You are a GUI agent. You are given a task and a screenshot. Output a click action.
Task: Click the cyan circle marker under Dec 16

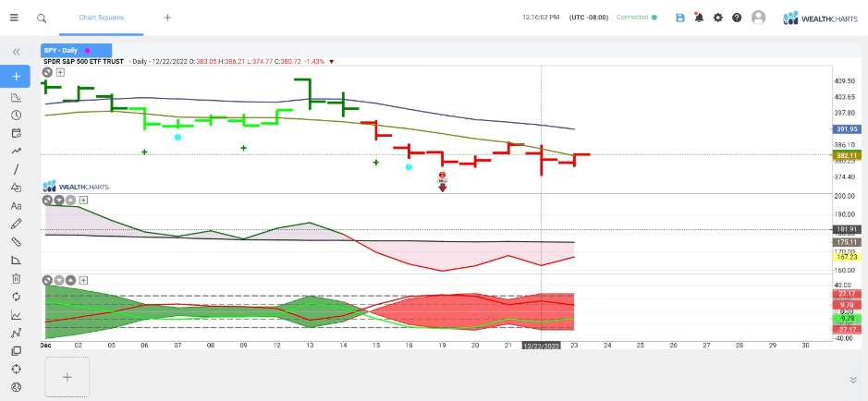409,166
